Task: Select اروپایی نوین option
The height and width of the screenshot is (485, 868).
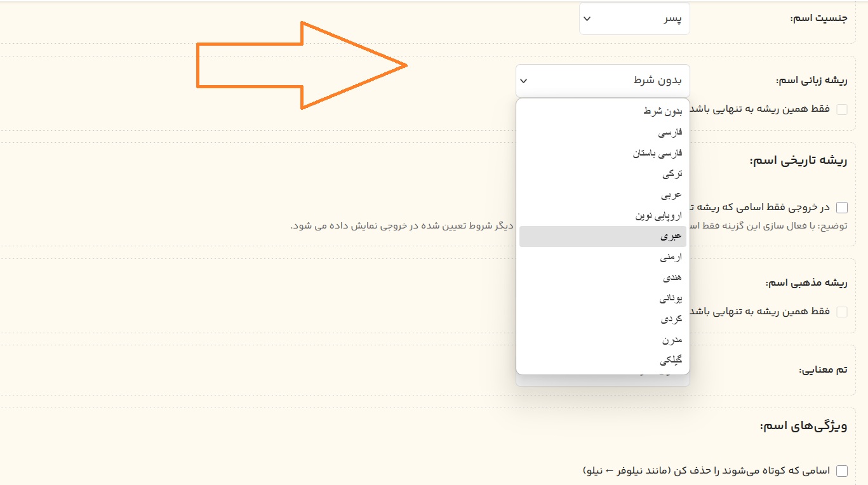Action: [x=603, y=216]
